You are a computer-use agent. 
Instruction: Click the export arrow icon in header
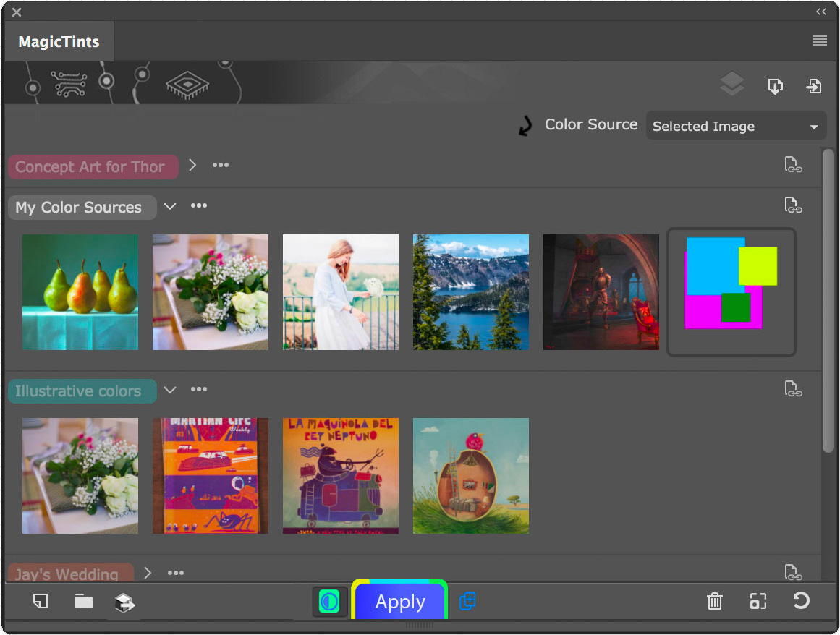click(814, 86)
